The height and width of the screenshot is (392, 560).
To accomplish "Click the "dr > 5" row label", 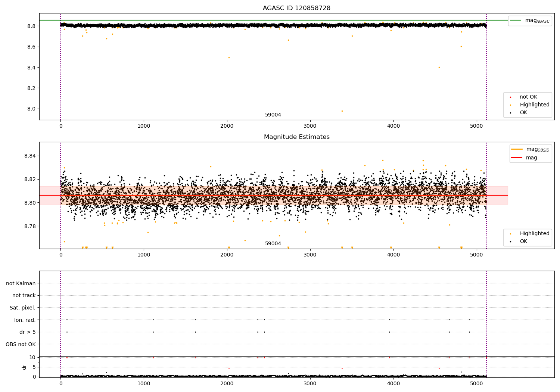I will pos(28,332).
